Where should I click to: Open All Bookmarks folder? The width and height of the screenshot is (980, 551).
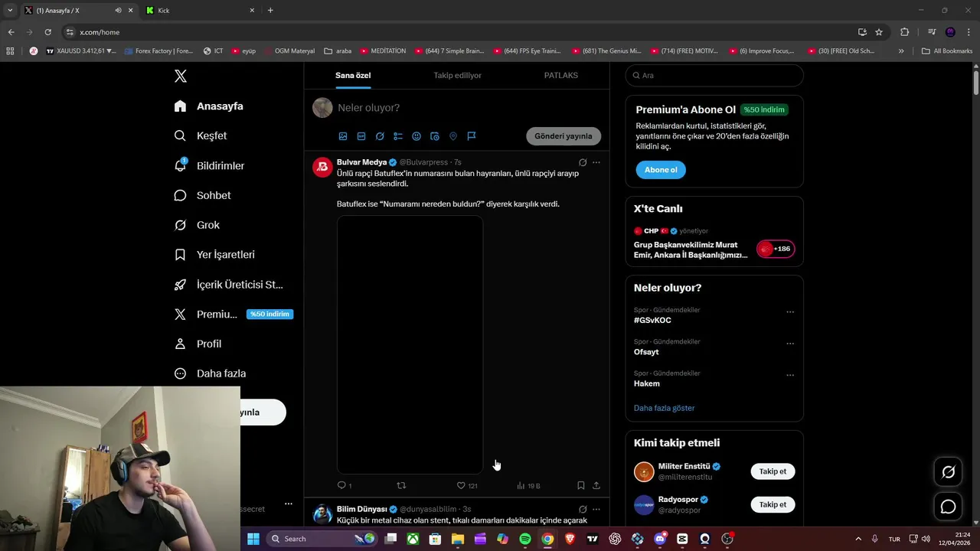point(947,51)
